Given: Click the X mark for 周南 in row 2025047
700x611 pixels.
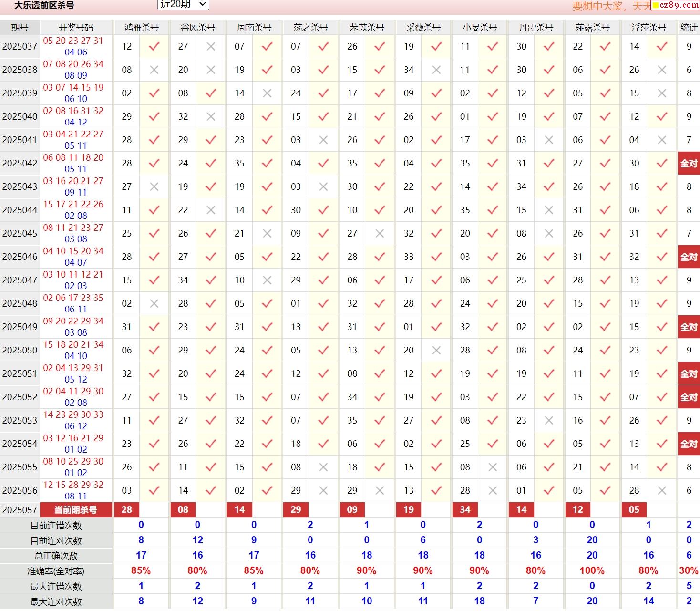Looking at the screenshot, I should pyautogui.click(x=267, y=280).
